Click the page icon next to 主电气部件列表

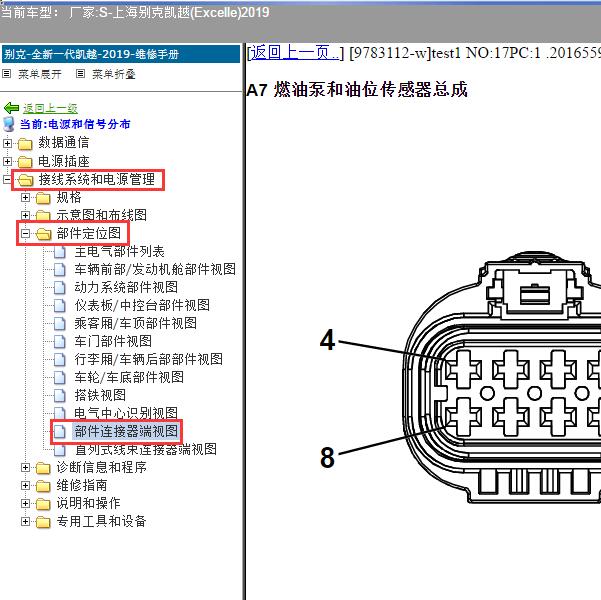pyautogui.click(x=59, y=252)
